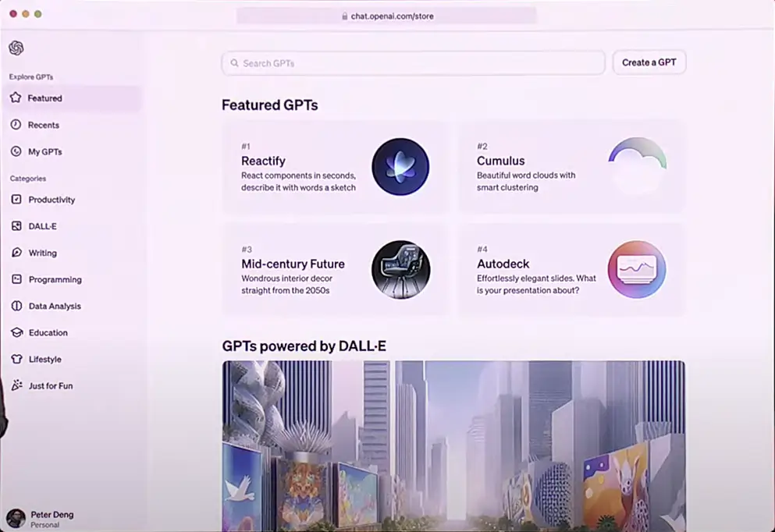The image size is (775, 532).
Task: Click the OpenAI logo in the sidebar
Action: [16, 48]
